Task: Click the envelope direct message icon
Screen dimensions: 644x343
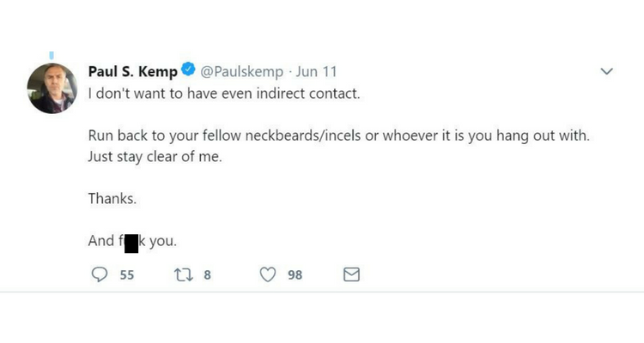Action: (x=351, y=275)
